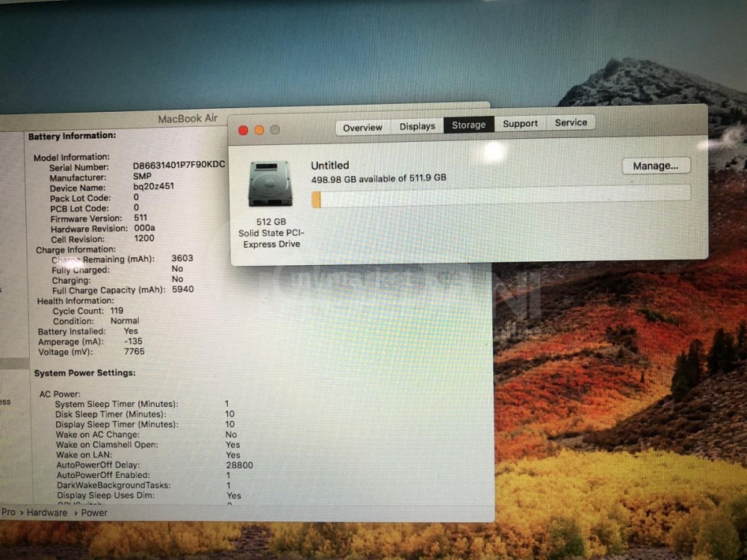The height and width of the screenshot is (560, 747).
Task: Switch to the Overview tab
Action: point(362,127)
